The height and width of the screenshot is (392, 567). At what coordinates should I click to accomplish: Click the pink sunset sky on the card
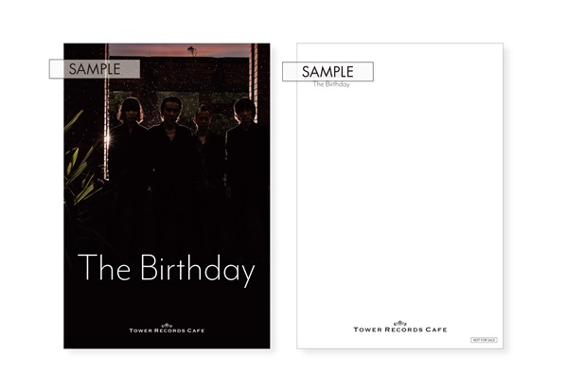(180, 50)
